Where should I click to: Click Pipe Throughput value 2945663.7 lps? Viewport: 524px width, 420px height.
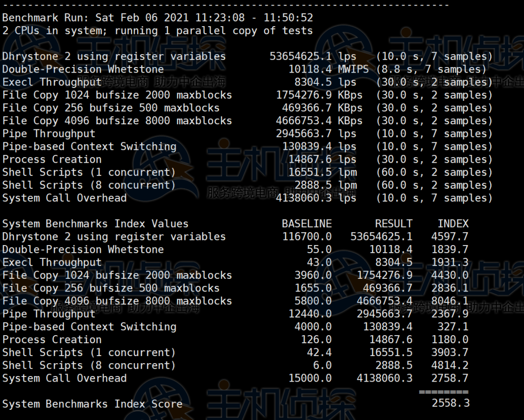point(316,134)
